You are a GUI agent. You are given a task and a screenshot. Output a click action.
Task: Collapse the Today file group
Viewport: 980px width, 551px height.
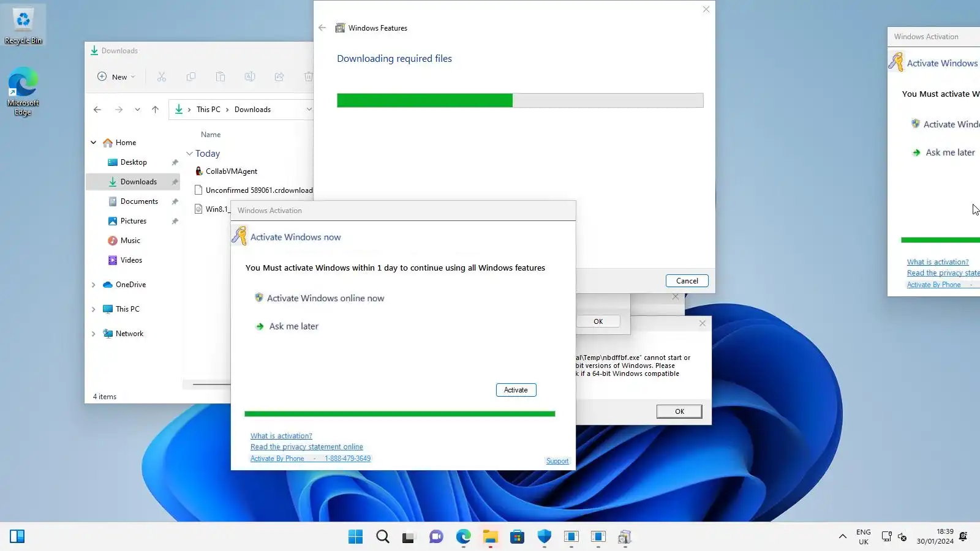click(x=190, y=154)
